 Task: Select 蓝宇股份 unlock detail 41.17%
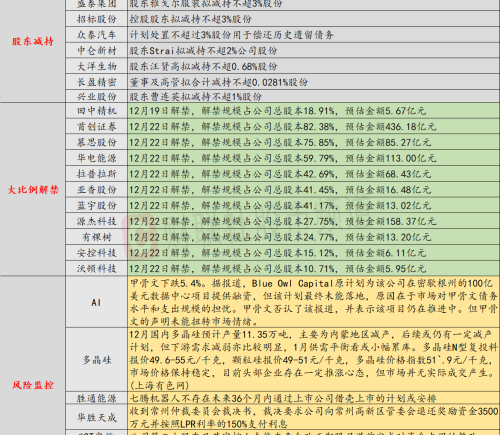coord(280,205)
